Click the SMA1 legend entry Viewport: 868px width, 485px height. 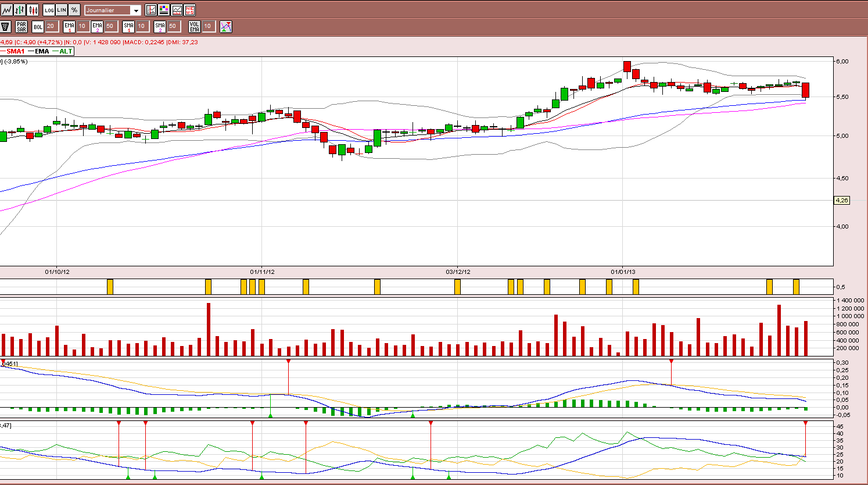tap(13, 51)
